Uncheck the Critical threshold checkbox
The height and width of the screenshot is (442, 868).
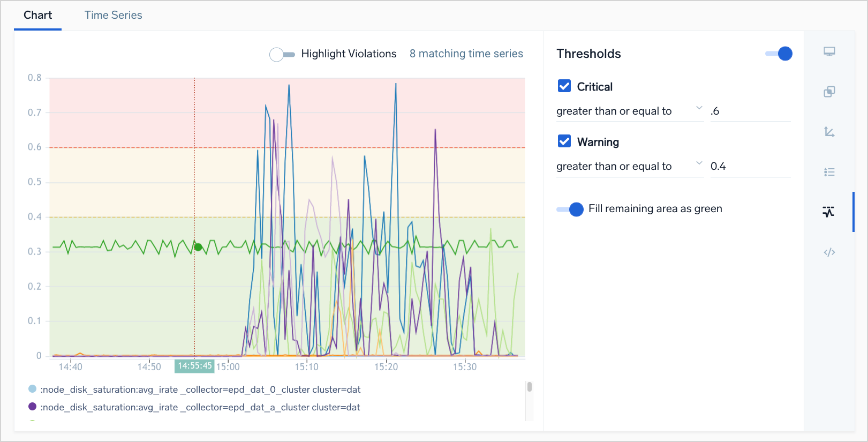click(x=564, y=86)
